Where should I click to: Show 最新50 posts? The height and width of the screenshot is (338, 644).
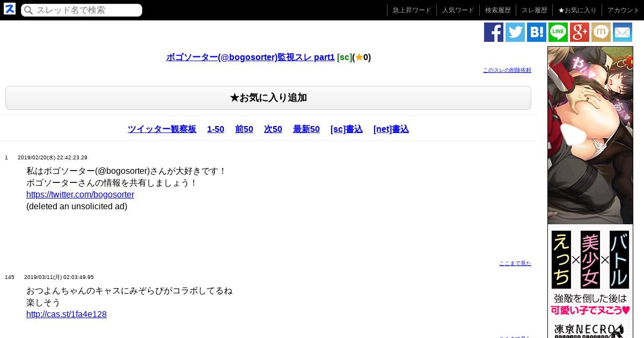click(x=306, y=129)
